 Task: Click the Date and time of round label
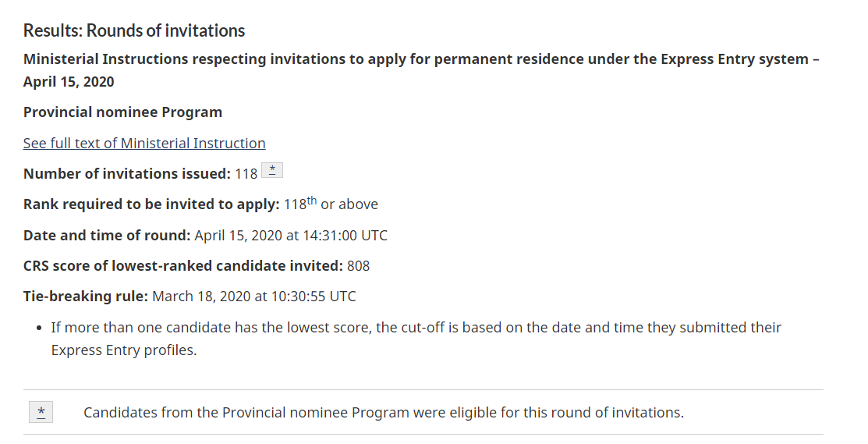tap(107, 235)
